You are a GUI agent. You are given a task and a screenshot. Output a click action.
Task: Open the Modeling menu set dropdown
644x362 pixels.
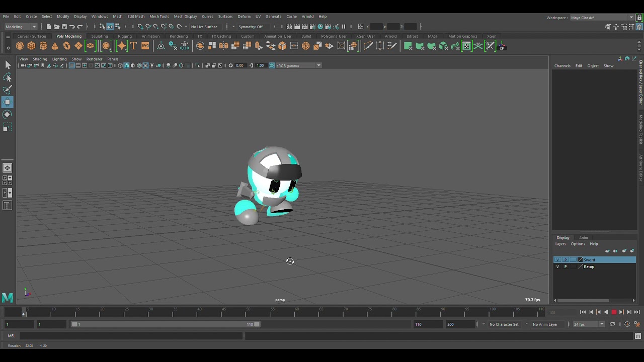pos(21,27)
